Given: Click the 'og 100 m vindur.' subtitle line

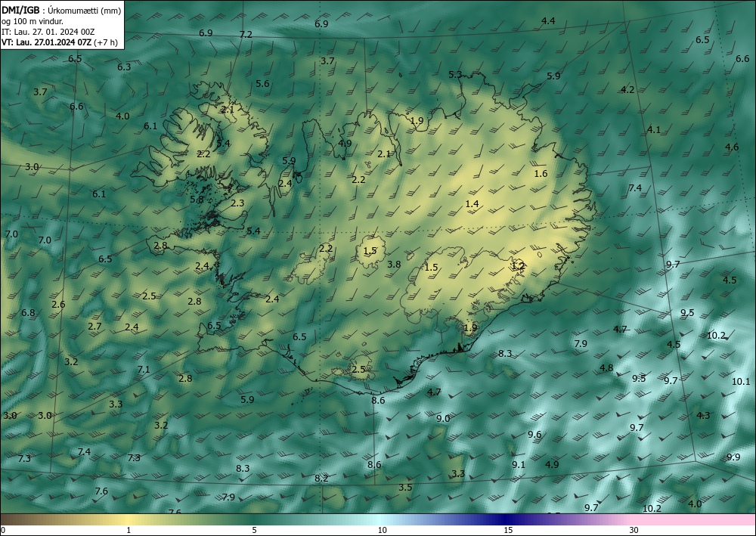Looking at the screenshot, I should click(x=33, y=21).
